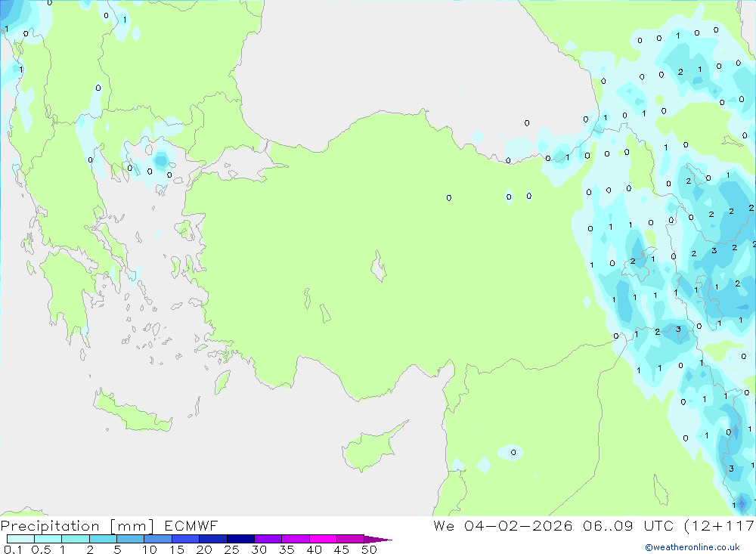Click the 20 label on the legend
756x554 pixels.
(x=203, y=549)
